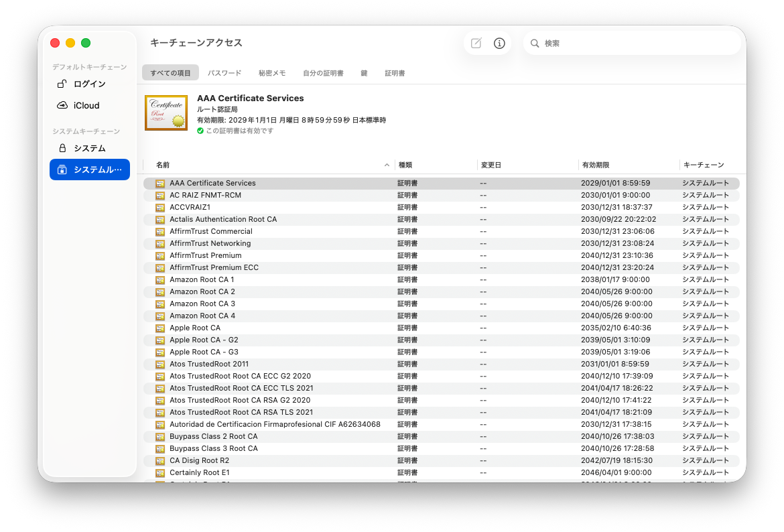Click certificate icon for Amazon Root CA 4
Image resolution: width=784 pixels, height=532 pixels.
tap(160, 316)
